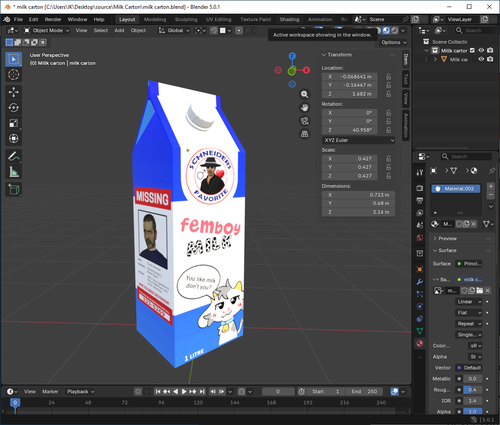The width and height of the screenshot is (500, 425).
Task: Collapse the Transform panel
Action: (x=324, y=55)
